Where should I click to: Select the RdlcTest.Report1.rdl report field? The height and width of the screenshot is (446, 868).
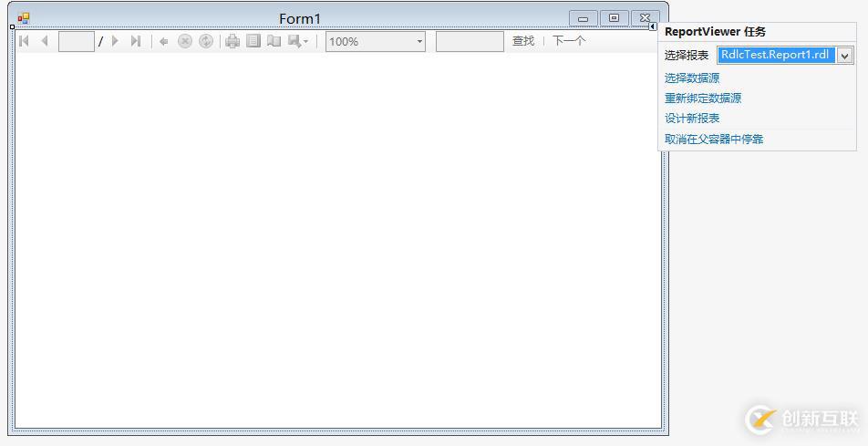pos(776,56)
